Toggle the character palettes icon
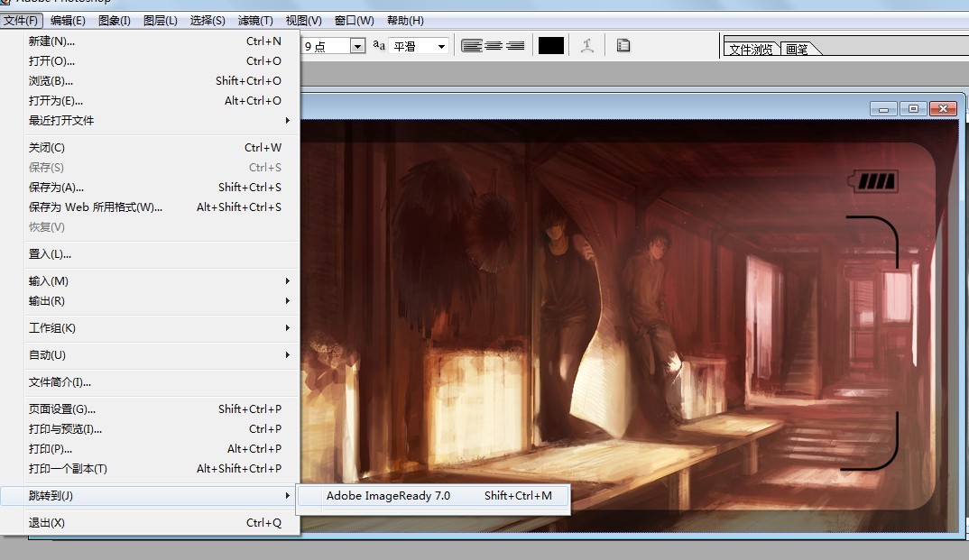 [623, 46]
